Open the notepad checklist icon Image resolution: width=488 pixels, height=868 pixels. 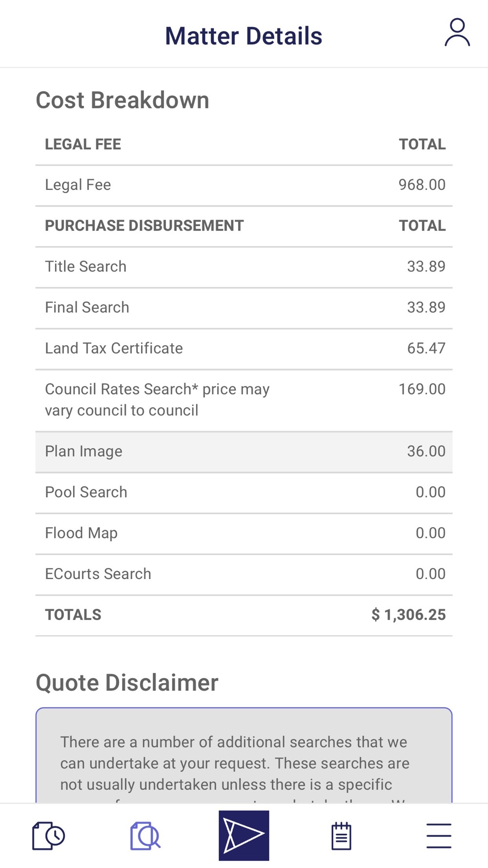tap(341, 836)
